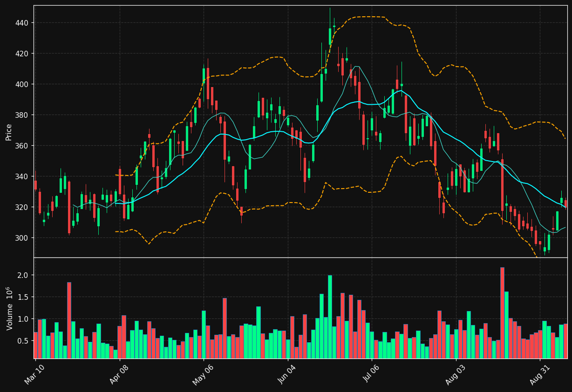Click the 400 price axis tick
The image size is (572, 392).
click(22, 84)
